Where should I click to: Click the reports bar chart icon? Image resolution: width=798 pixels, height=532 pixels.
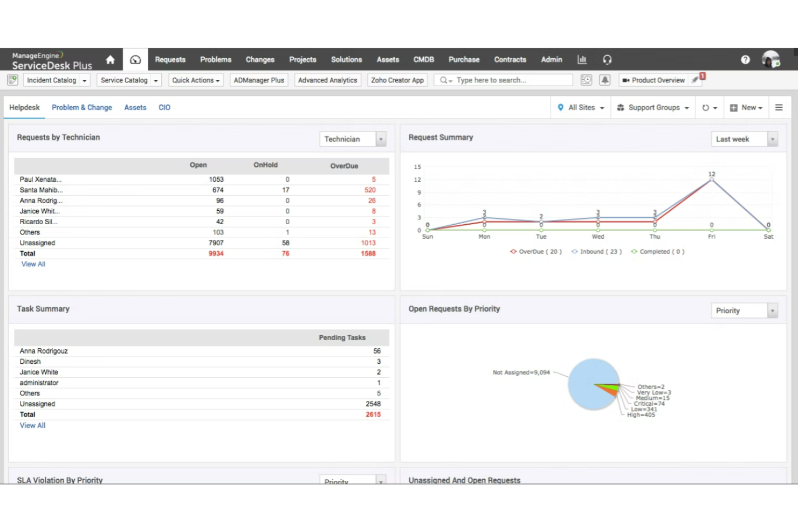pos(582,59)
